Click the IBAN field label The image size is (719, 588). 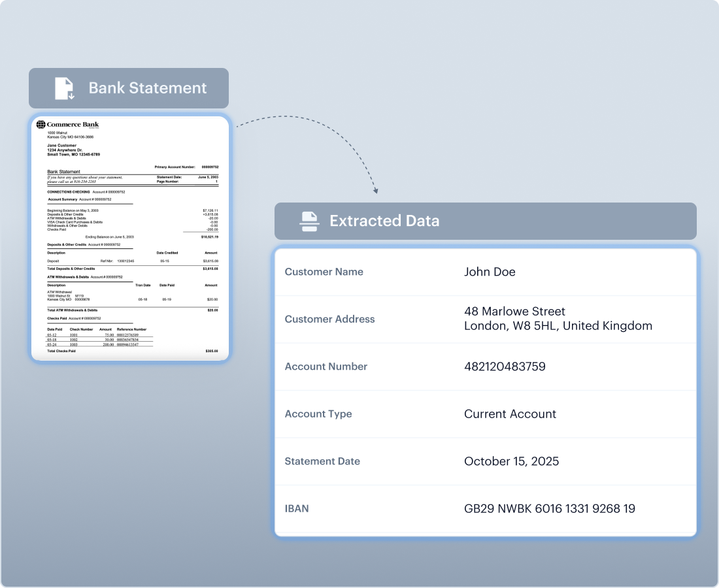pos(297,508)
